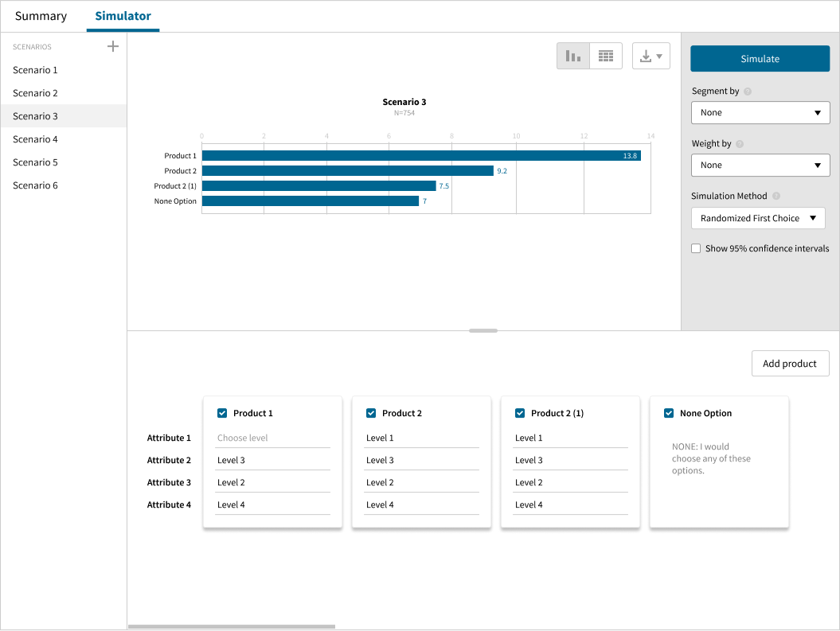This screenshot has width=840, height=631.
Task: Choose level for Product 1 Attribute 1
Action: coord(272,438)
